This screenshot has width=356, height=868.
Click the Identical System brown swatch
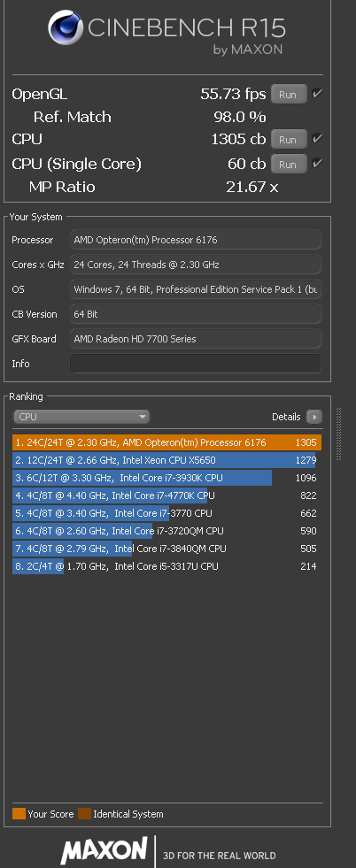[84, 814]
